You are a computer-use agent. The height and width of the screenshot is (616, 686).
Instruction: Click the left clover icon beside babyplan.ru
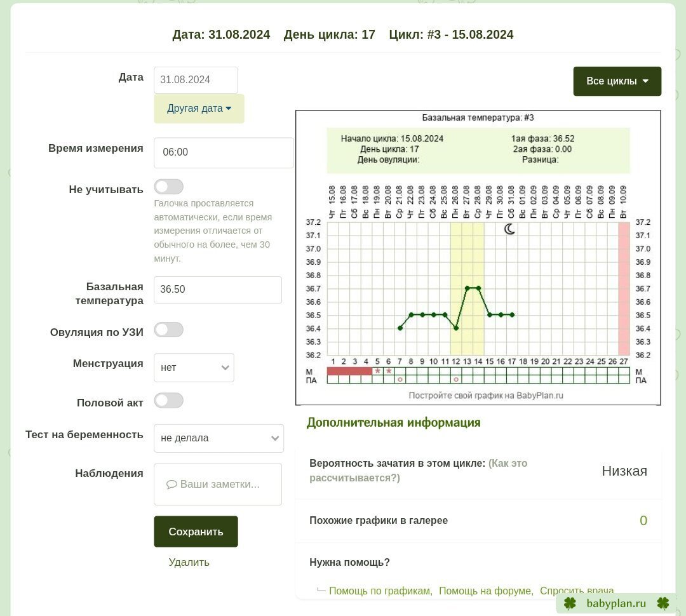tap(570, 603)
